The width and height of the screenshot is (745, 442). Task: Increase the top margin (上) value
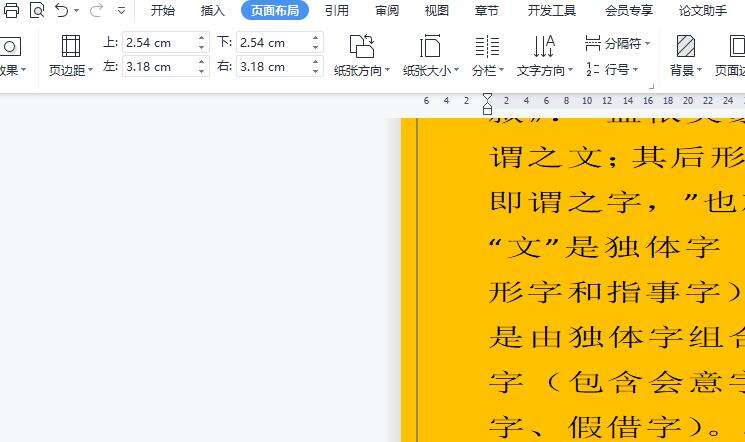[x=202, y=38]
